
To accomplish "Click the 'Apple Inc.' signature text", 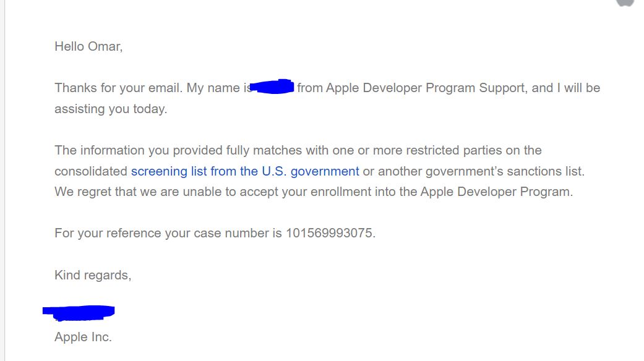I will pos(83,337).
